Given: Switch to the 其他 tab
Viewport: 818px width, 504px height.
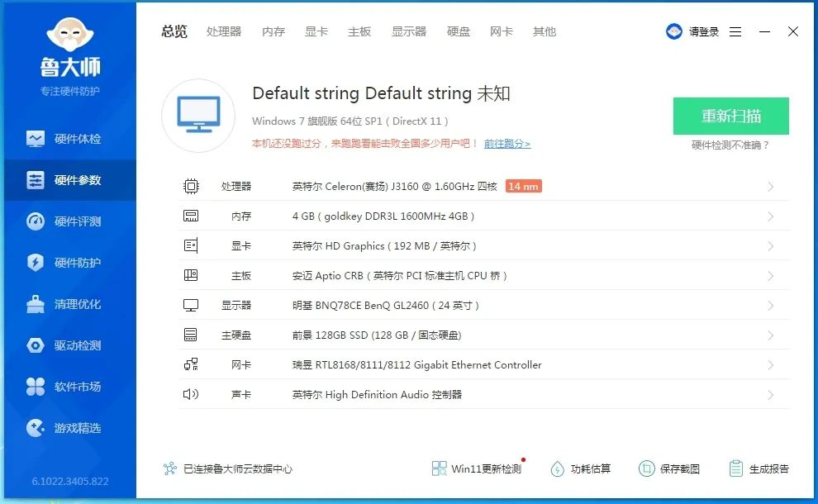Looking at the screenshot, I should click(x=545, y=31).
